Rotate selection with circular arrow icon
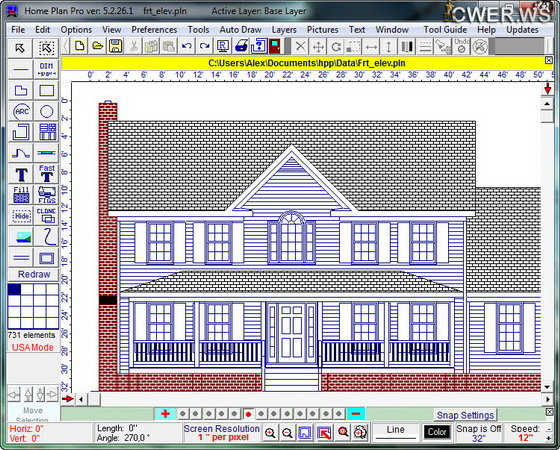560x450 pixels. tap(336, 46)
